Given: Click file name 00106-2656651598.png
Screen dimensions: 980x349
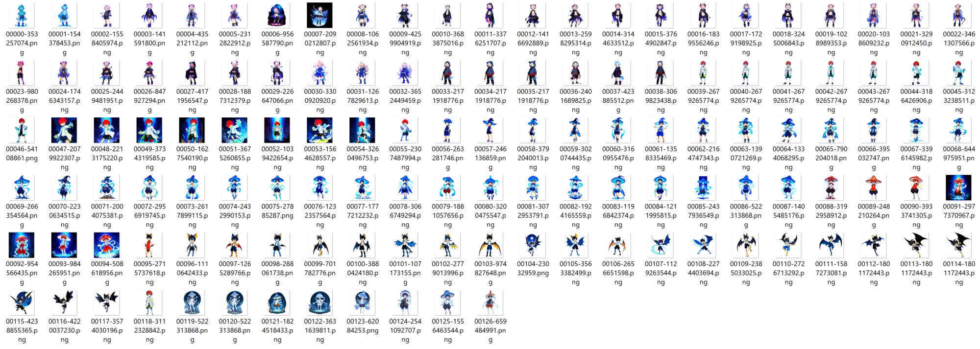Looking at the screenshot, I should click(618, 273).
